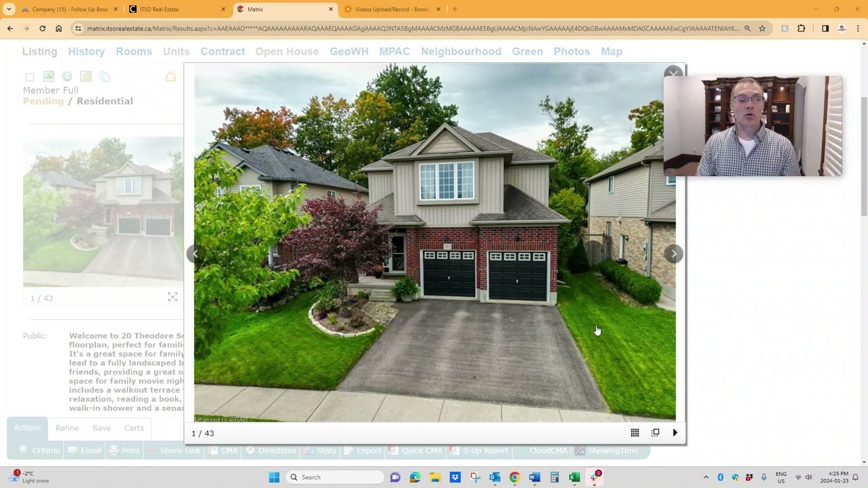The width and height of the screenshot is (868, 488).
Task: Click the Criteria button
Action: coord(40,451)
